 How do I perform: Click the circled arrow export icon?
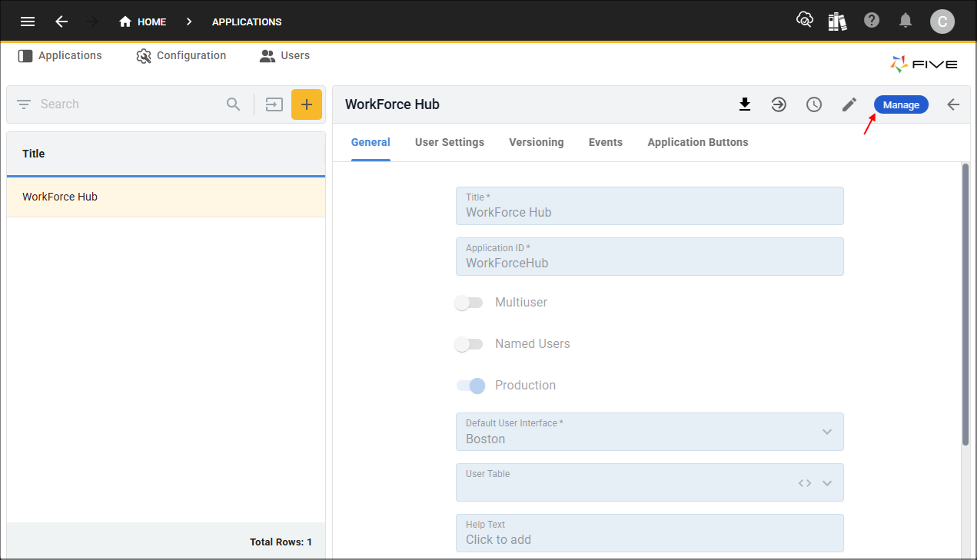[779, 104]
